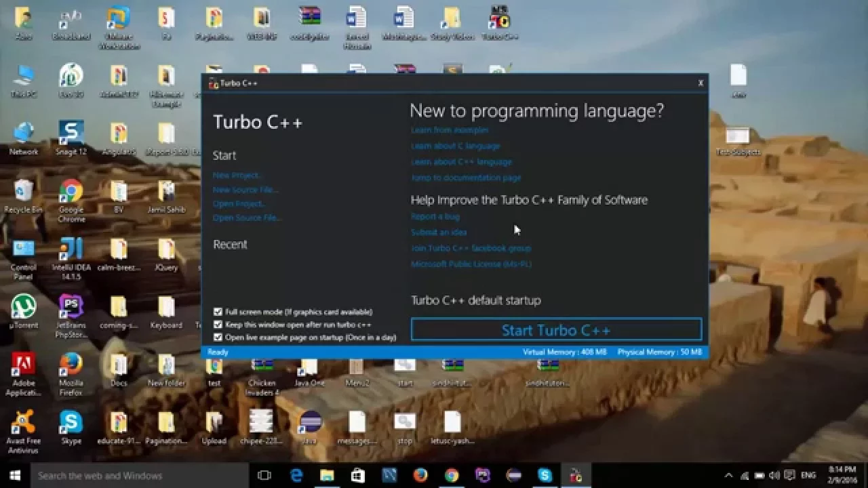The width and height of the screenshot is (868, 488).
Task: Select the uTorrent desktop icon
Action: coord(24,312)
